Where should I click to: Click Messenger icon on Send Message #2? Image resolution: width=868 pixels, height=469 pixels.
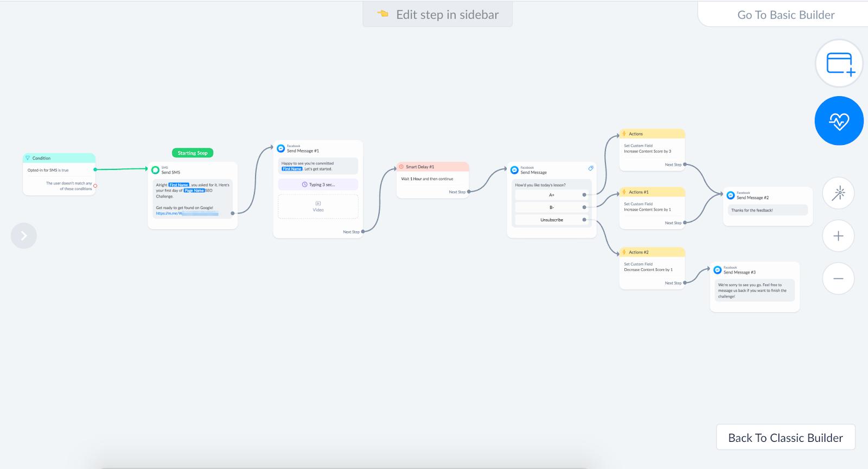[731, 195]
